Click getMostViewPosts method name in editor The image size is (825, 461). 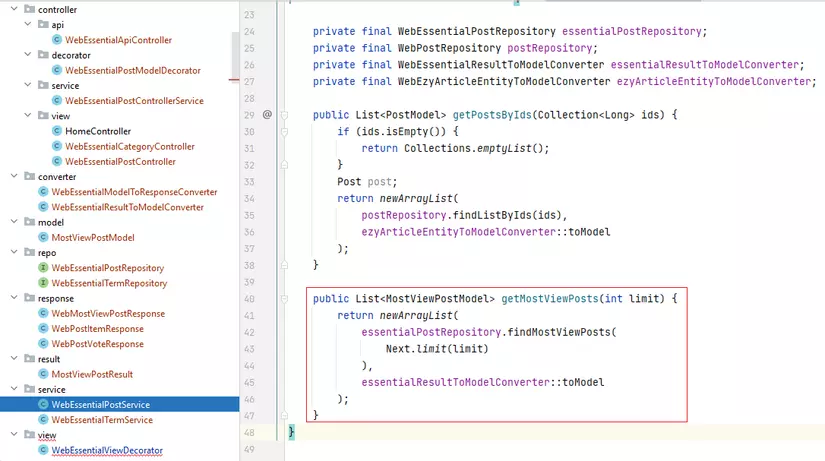550,298
